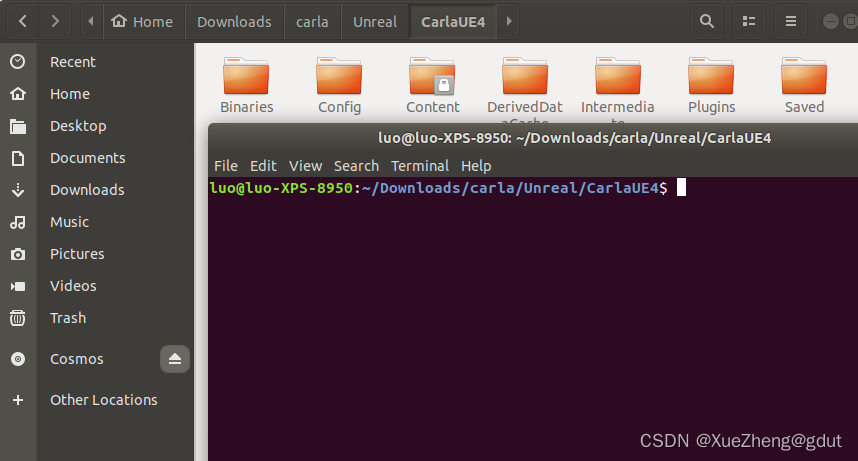Click the Cosmos disc icon
858x461 pixels.
click(18, 359)
